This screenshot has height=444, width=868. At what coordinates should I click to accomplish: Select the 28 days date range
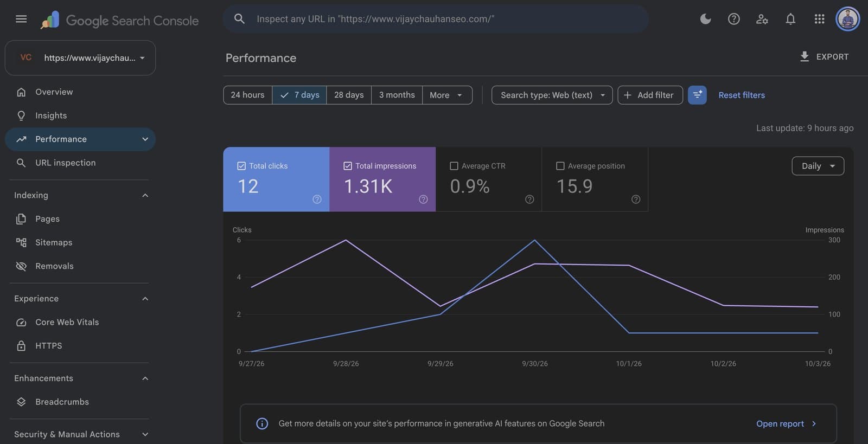pyautogui.click(x=349, y=95)
